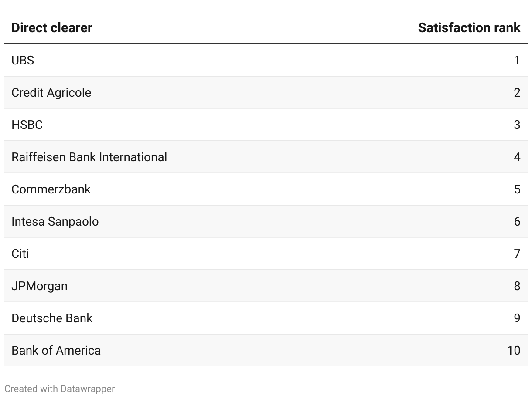This screenshot has height=399, width=532.
Task: Click rank number 1 for UBS
Action: click(517, 61)
